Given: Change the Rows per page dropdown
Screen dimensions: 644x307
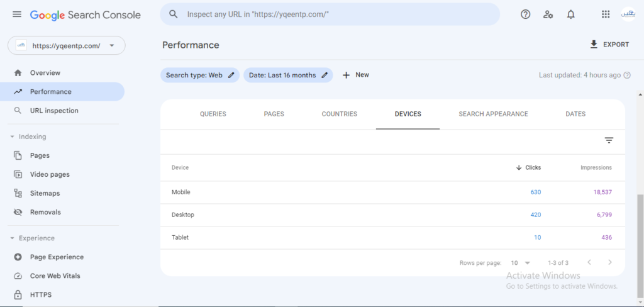Looking at the screenshot, I should click(x=520, y=262).
